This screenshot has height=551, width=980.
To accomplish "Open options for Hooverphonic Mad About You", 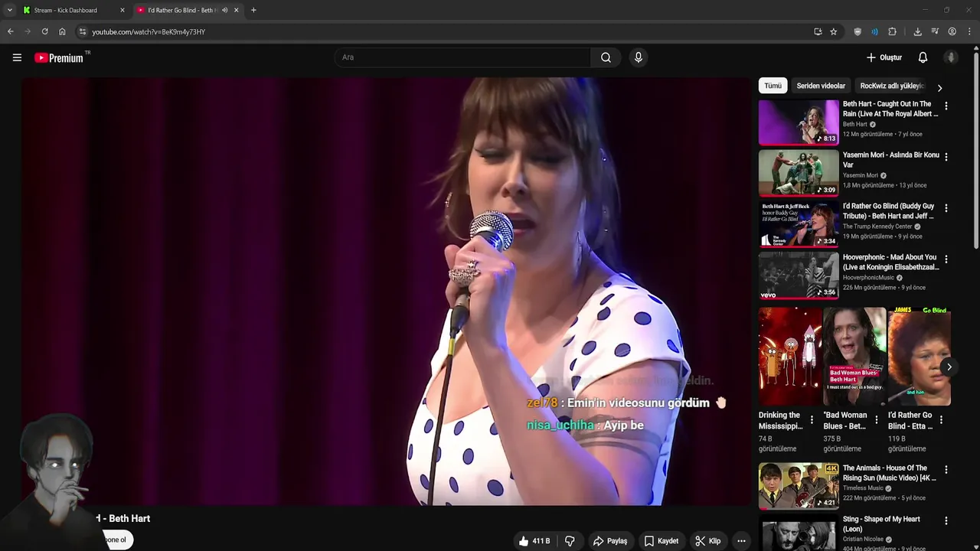I will pyautogui.click(x=946, y=259).
